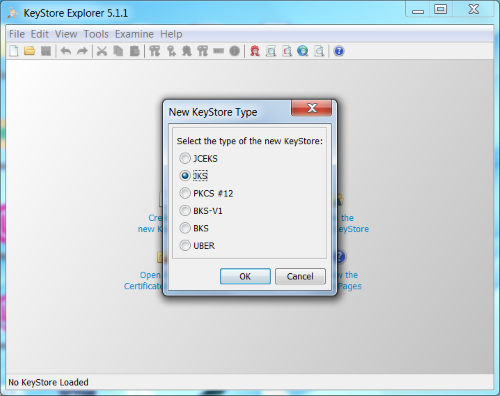This screenshot has width=500, height=396.
Task: Close the New KeyStore Type dialog
Action: pos(312,108)
